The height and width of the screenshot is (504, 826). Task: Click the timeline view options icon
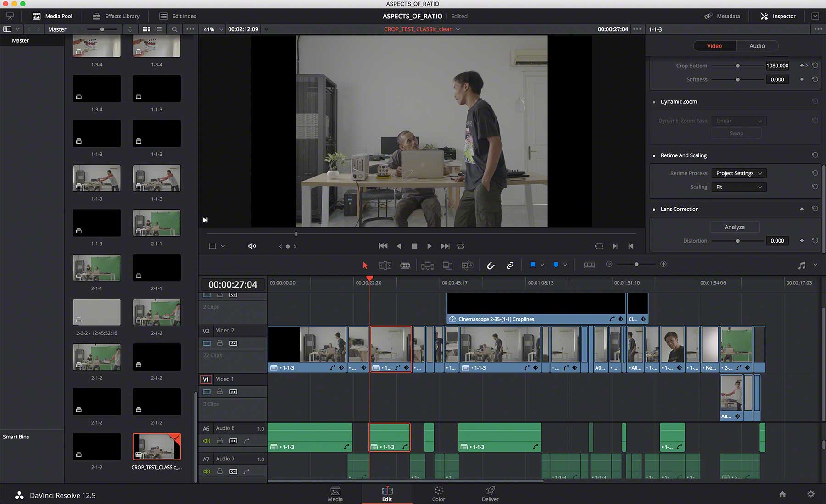point(589,265)
